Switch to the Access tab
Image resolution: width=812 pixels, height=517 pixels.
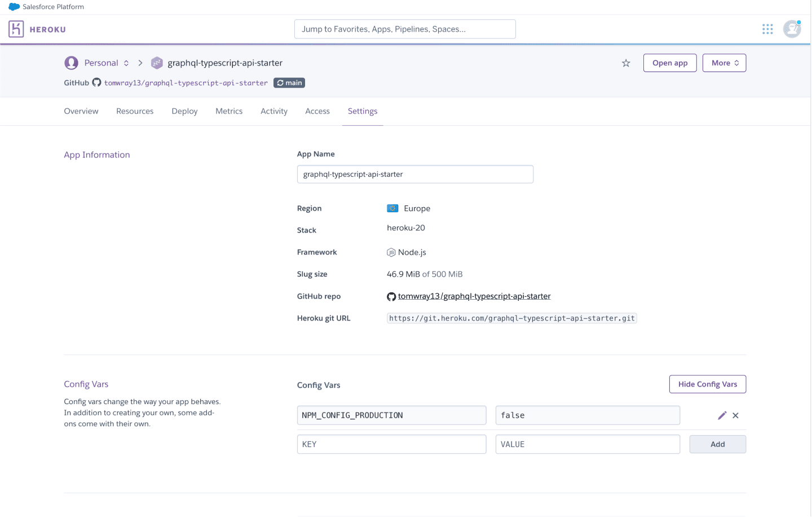317,111
